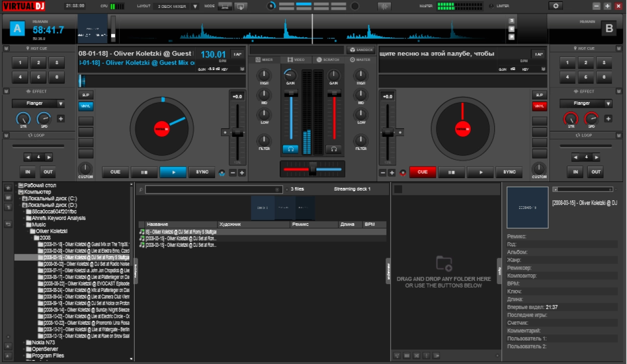Switch to the MASTER tab
Viewport: 627px width, 364px height.
pos(360,60)
